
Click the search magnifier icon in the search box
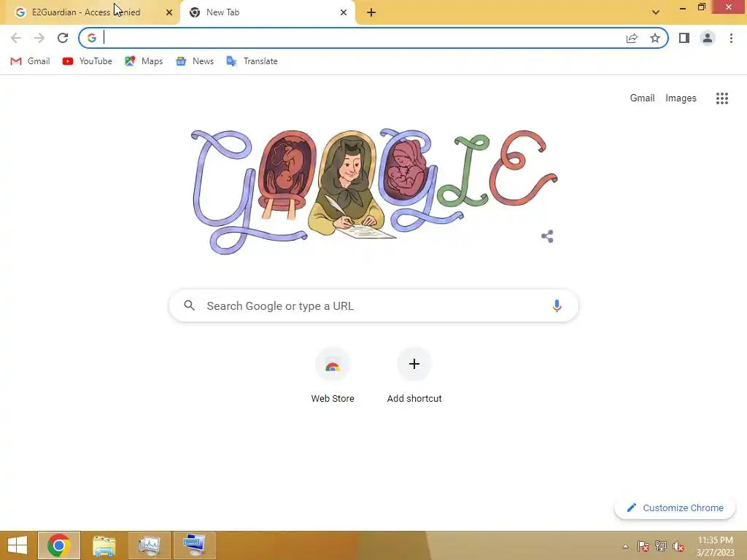coord(190,306)
